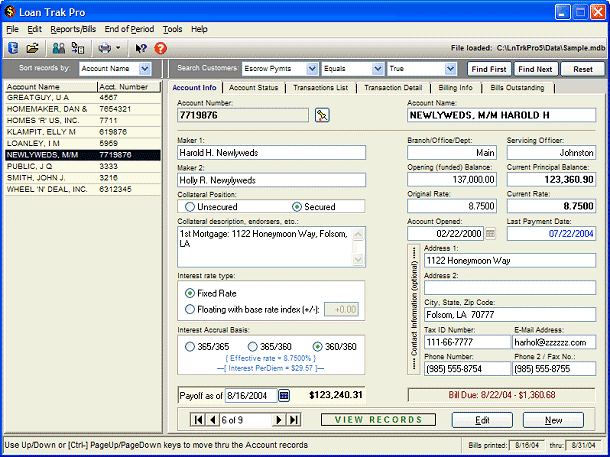Click the New account button
The width and height of the screenshot is (610, 457).
point(553,420)
